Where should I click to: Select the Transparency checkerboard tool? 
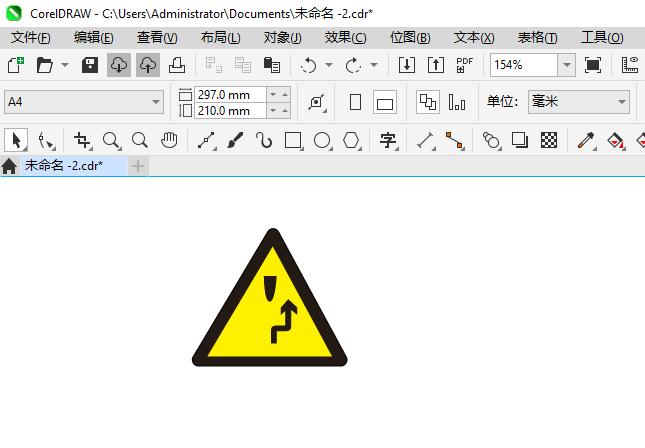pyautogui.click(x=549, y=140)
